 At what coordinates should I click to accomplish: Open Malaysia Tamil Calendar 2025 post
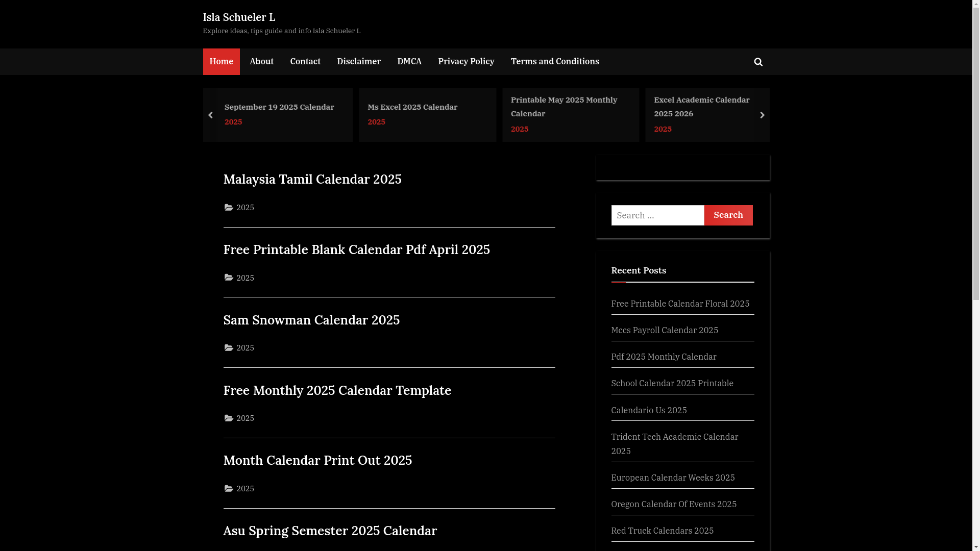[312, 180]
